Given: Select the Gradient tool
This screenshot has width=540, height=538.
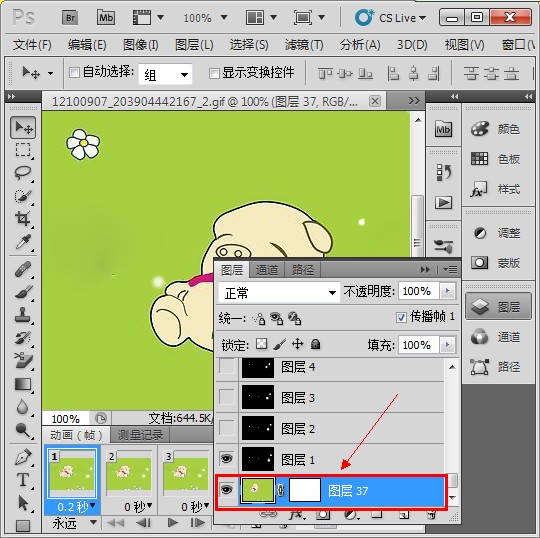Looking at the screenshot, I should (x=23, y=384).
